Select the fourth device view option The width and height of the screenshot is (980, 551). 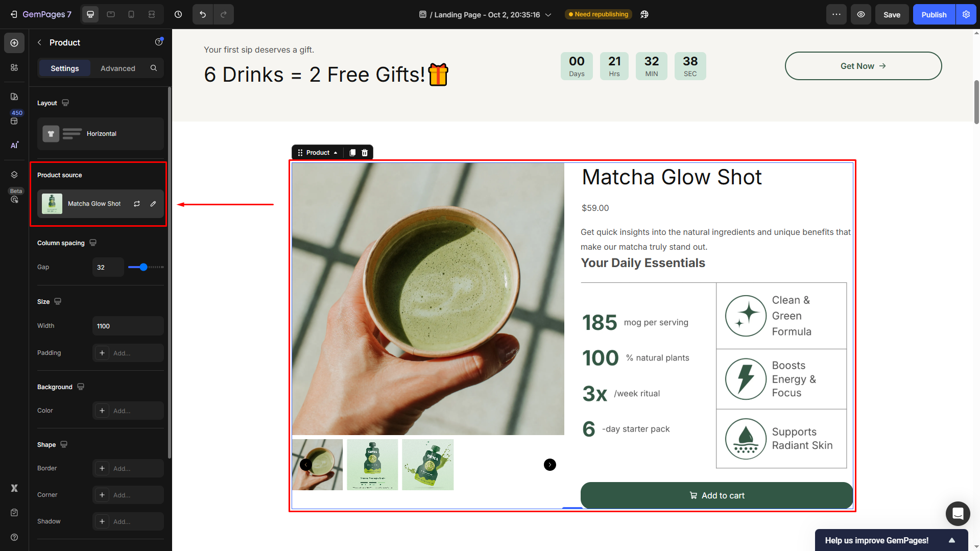tap(152, 14)
